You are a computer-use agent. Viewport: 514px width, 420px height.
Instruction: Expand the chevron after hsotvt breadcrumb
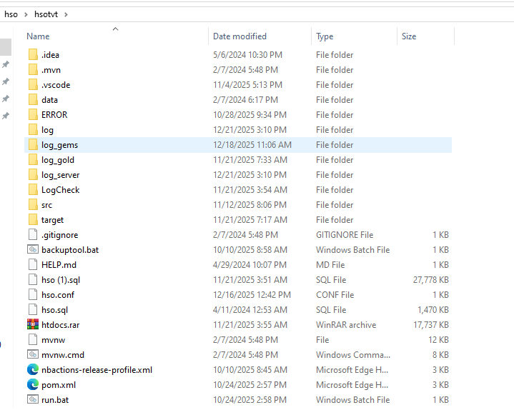(x=66, y=15)
